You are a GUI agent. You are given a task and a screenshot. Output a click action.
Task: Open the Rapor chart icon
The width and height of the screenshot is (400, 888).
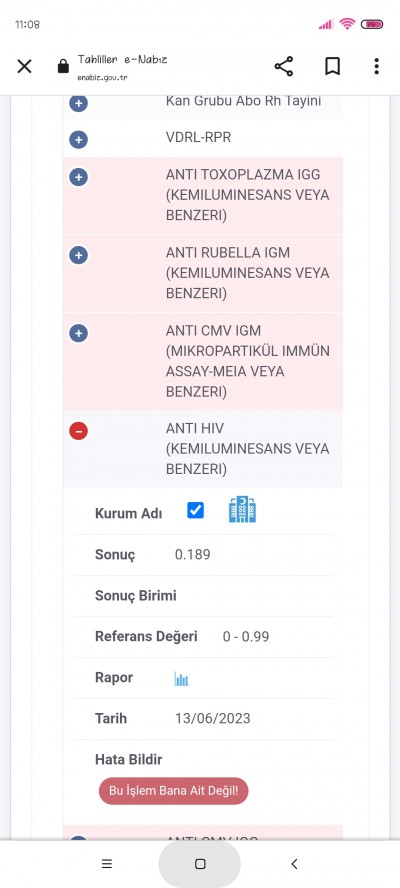tap(182, 678)
